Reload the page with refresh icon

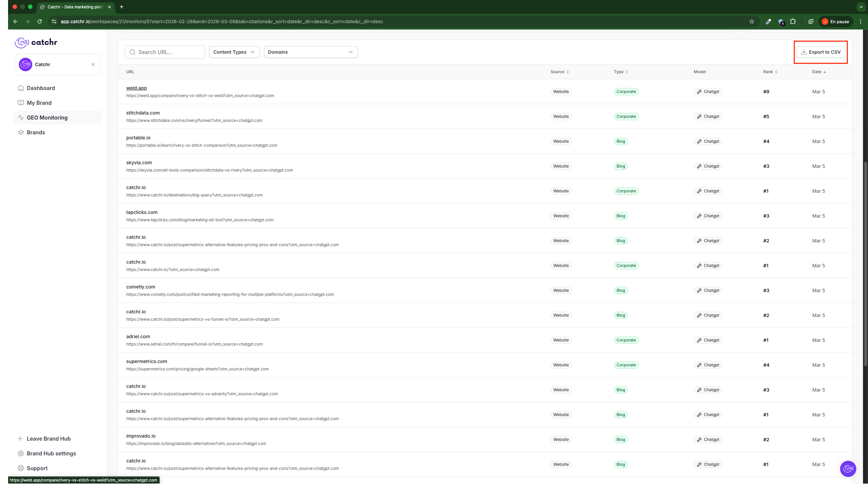point(40,21)
